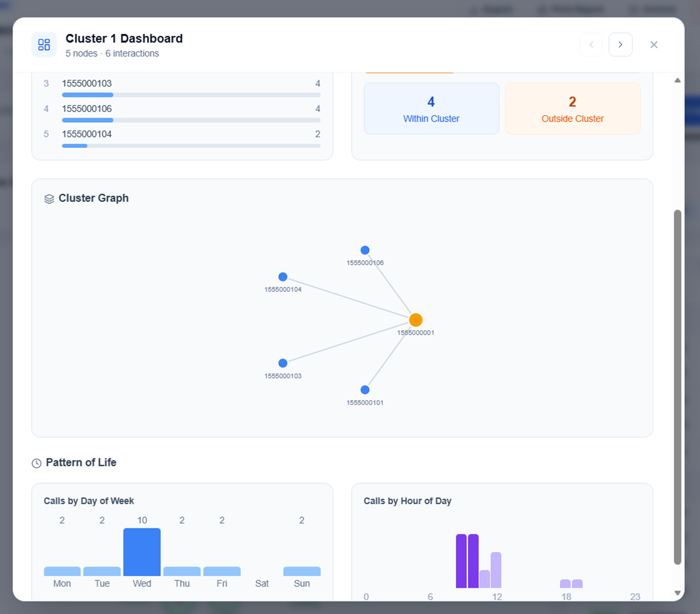The image size is (700, 614).
Task: Select node 1555000106 in the cluster graph
Action: pos(365,250)
